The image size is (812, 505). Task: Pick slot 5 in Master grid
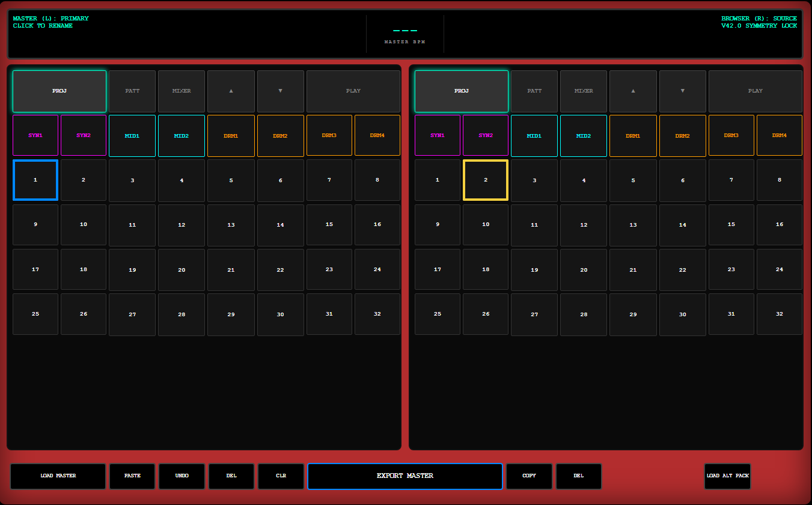[x=231, y=180]
